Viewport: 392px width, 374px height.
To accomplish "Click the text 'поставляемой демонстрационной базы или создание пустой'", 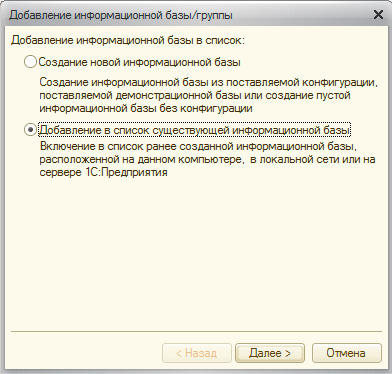I will click(195, 96).
